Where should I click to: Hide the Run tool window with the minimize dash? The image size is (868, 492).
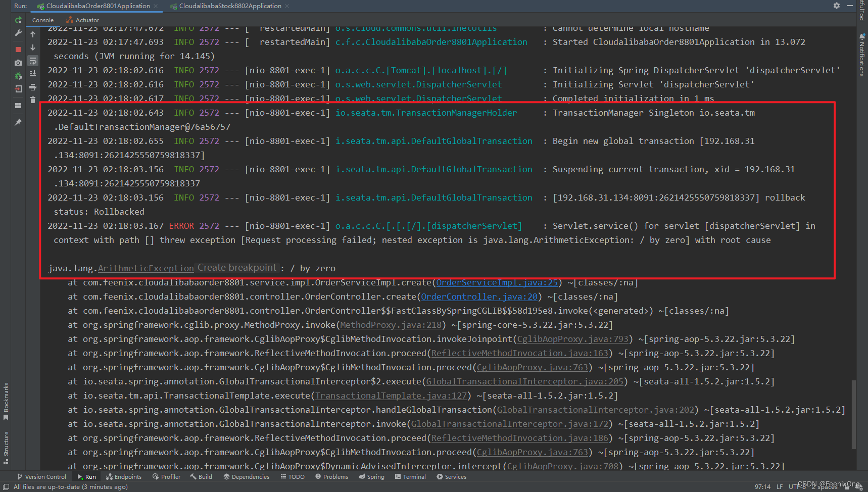click(x=850, y=6)
